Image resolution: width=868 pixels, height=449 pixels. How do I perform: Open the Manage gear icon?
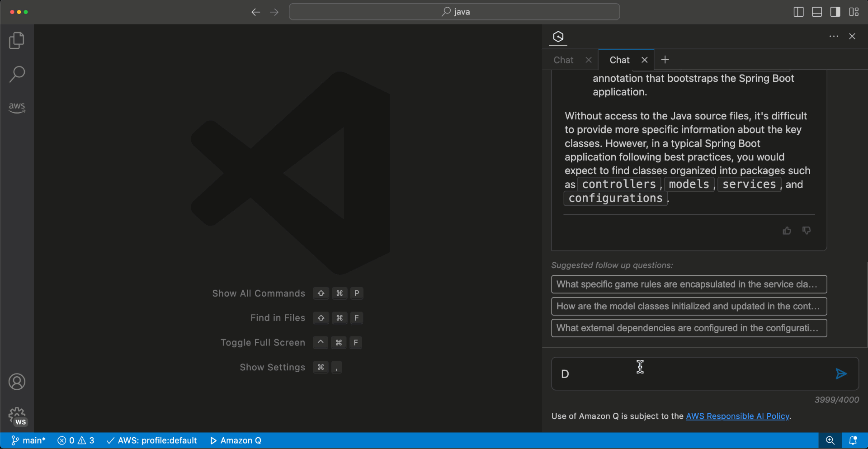coord(17,416)
